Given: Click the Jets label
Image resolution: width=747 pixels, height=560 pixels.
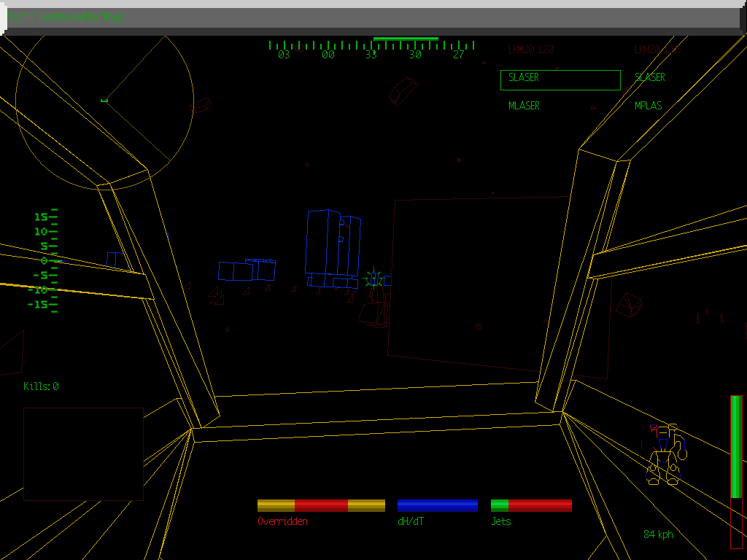Looking at the screenshot, I should tap(500, 521).
